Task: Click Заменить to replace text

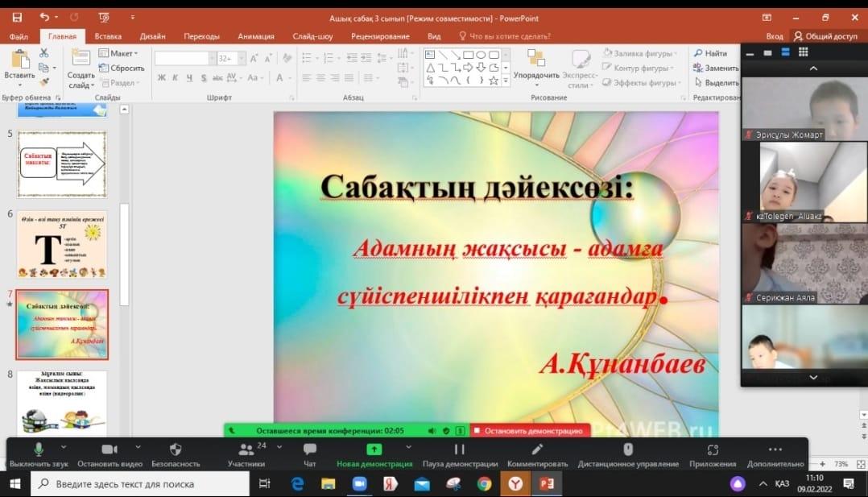Action: click(x=716, y=68)
